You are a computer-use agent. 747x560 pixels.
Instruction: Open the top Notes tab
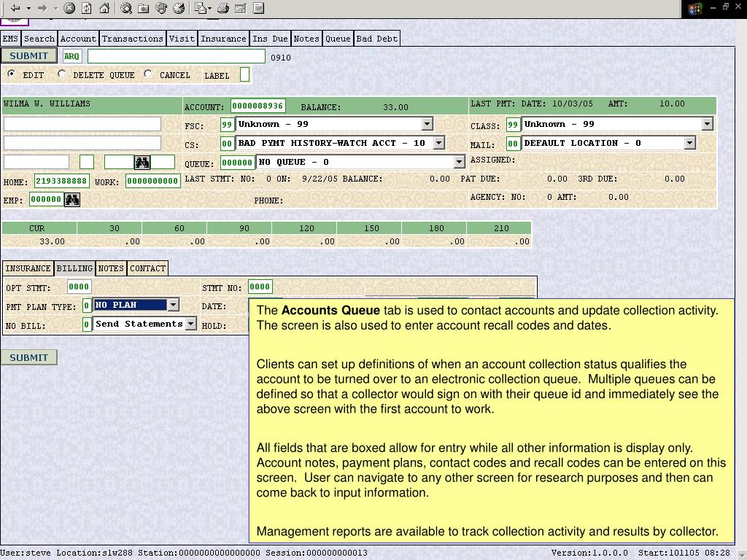(x=306, y=39)
